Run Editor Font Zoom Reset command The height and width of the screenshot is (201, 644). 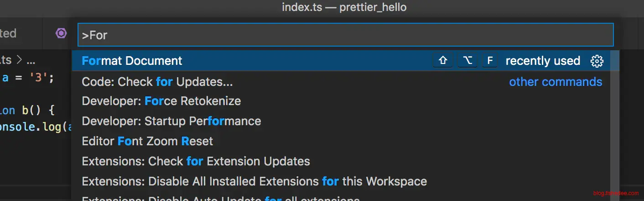pos(147,141)
